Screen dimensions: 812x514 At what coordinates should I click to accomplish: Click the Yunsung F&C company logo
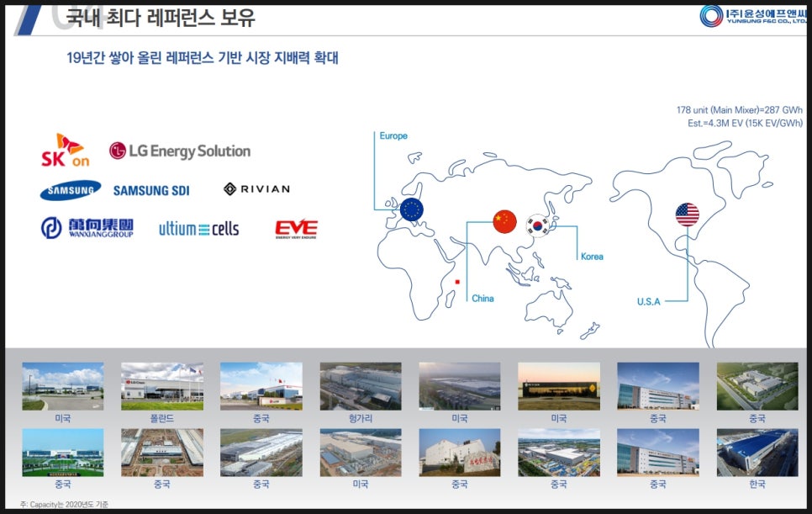(753, 15)
